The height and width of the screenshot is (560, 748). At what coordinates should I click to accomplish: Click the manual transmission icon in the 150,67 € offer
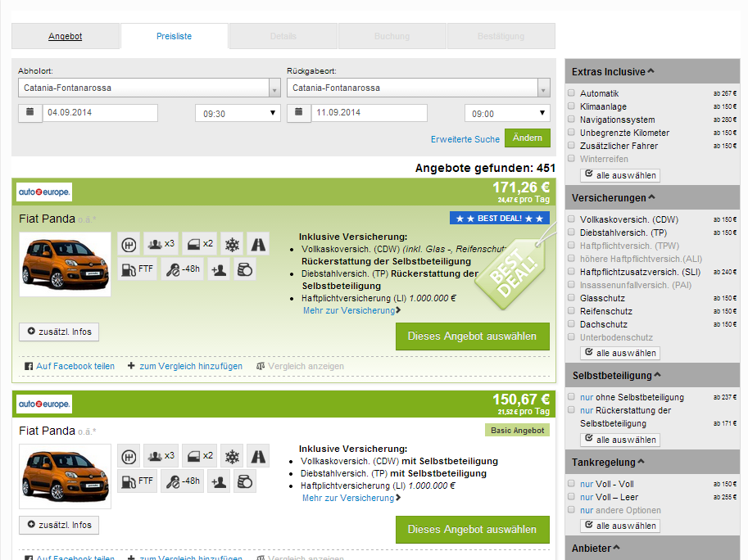(129, 457)
